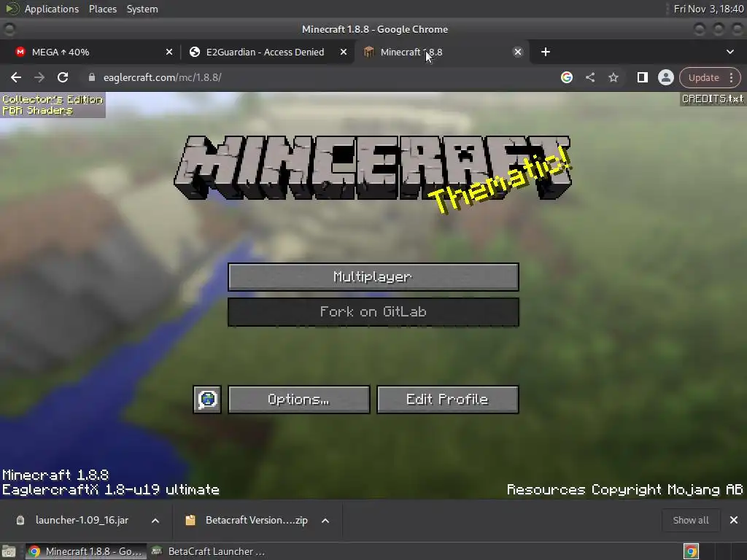The width and height of the screenshot is (747, 560).
Task: Open the Places menu
Action: [x=103, y=9]
